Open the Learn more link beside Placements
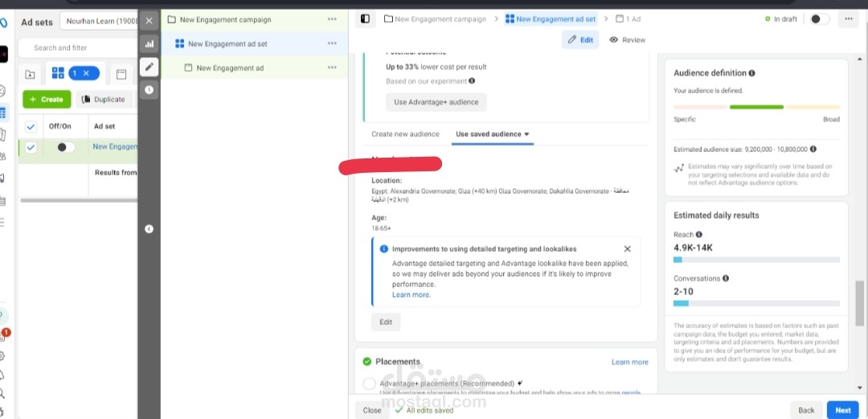This screenshot has width=868, height=419. pyautogui.click(x=629, y=362)
